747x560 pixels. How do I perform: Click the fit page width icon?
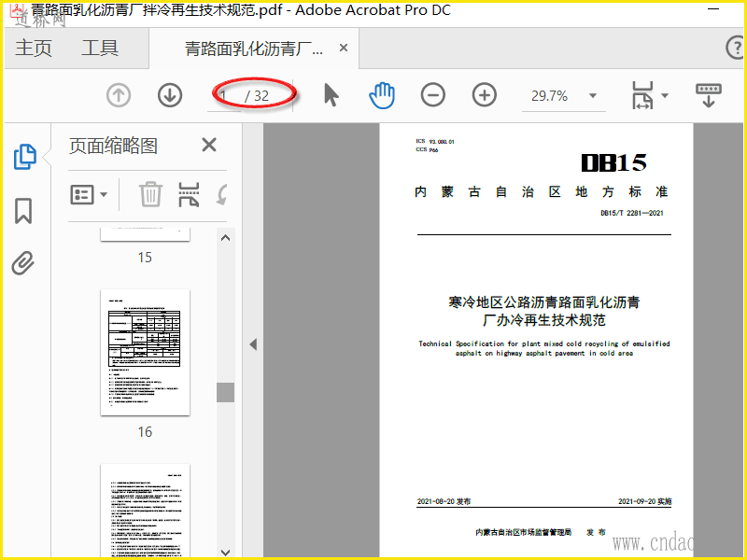642,95
